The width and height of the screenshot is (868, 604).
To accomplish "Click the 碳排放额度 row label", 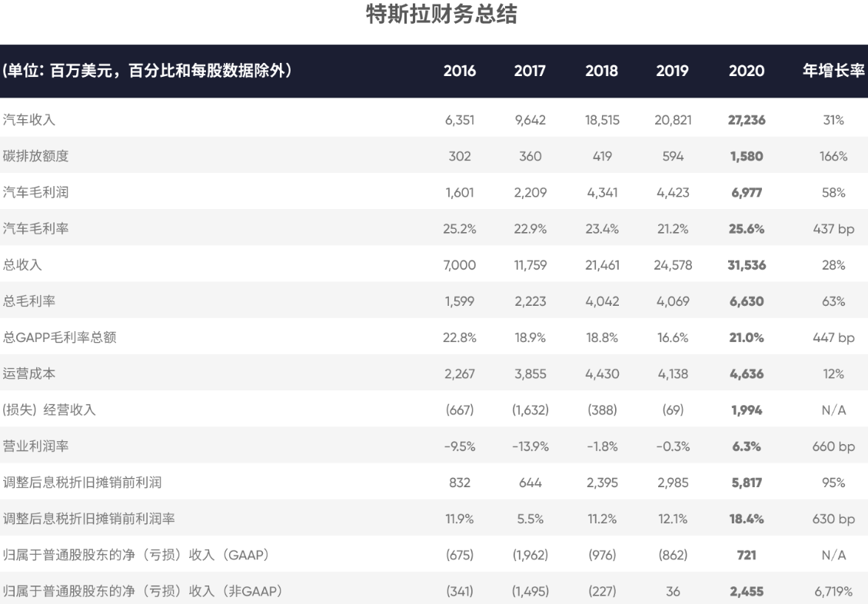I will pyautogui.click(x=36, y=156).
